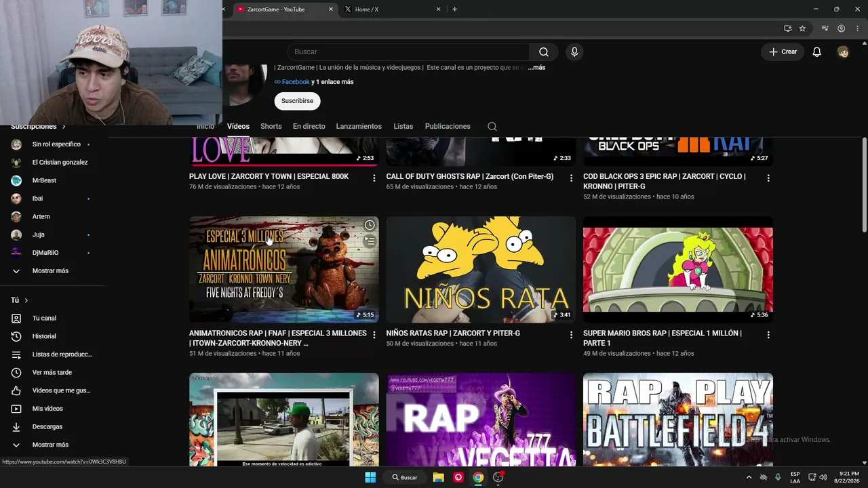Search within the channel using the magnifier icon
The width and height of the screenshot is (868, 488).
[x=492, y=127]
